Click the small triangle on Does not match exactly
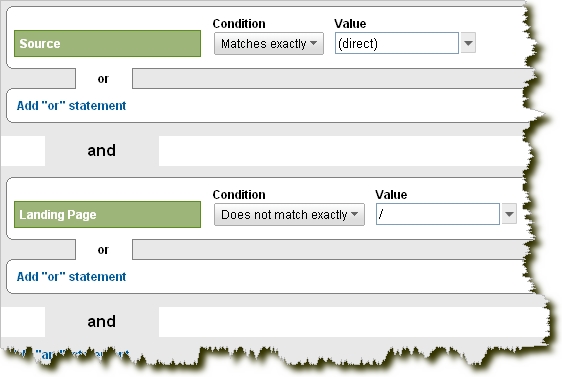Screen dimensions: 562x377 tap(354, 214)
